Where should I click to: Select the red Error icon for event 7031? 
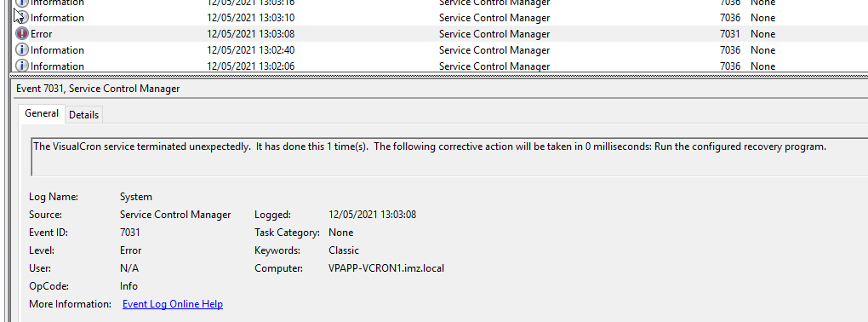[22, 34]
